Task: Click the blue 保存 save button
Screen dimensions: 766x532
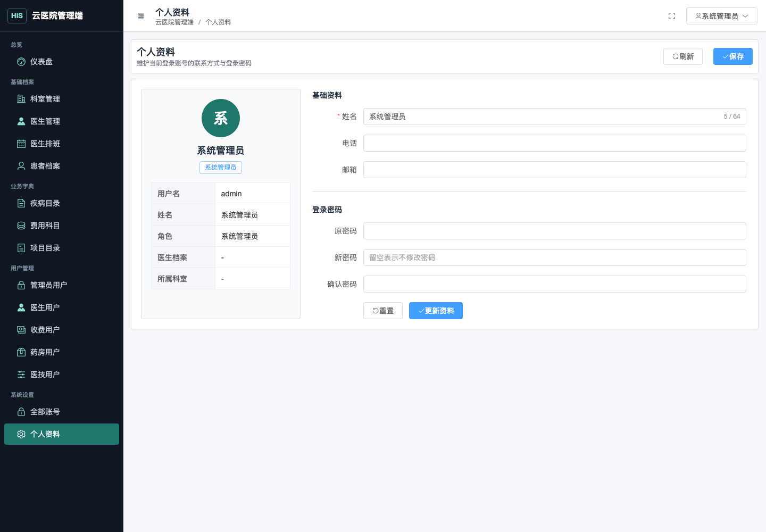Action: pyautogui.click(x=733, y=56)
